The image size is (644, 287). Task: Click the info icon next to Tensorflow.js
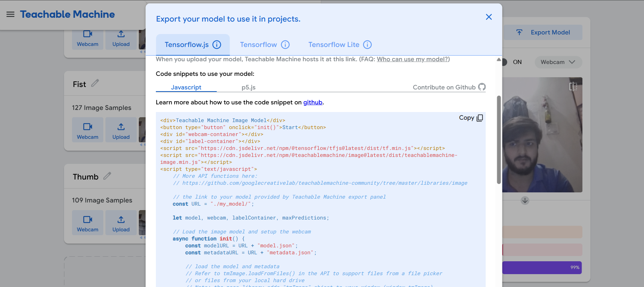[x=217, y=45]
